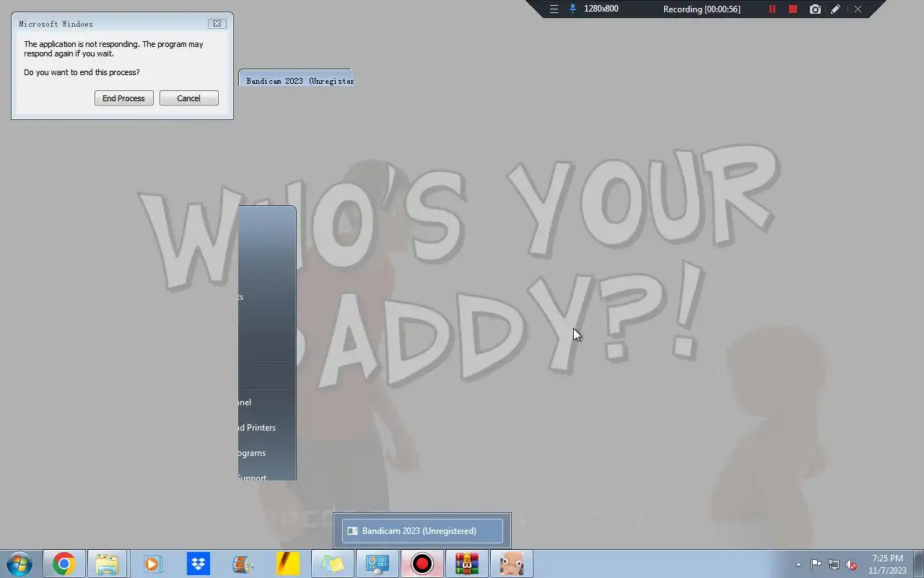Close the Microsoft Windows dialog

click(x=216, y=24)
